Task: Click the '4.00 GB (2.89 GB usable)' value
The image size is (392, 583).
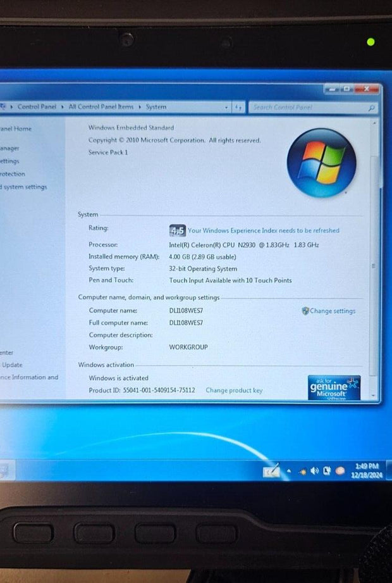Action: point(202,256)
